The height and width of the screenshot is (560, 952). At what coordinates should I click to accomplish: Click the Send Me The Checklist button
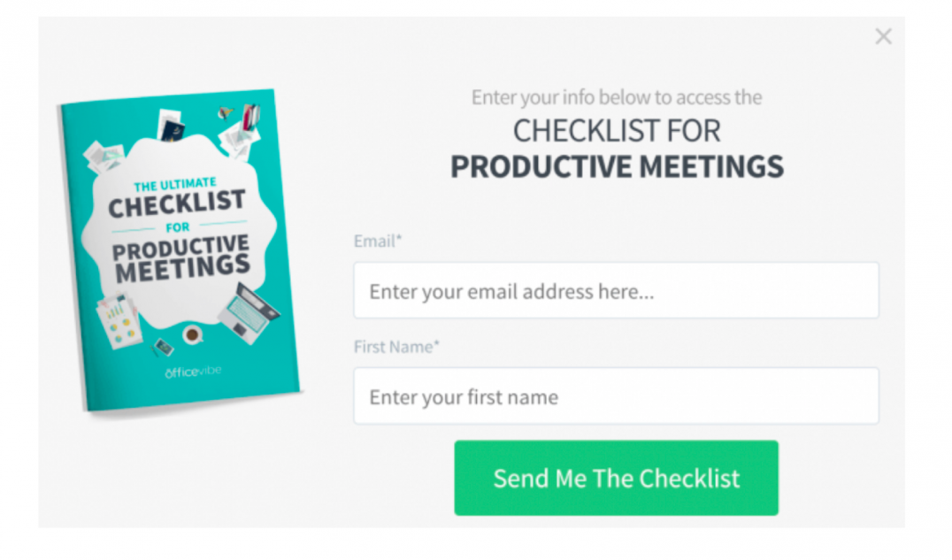616,478
